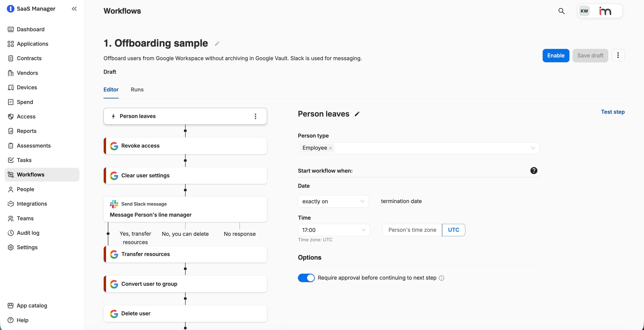This screenshot has height=330, width=644.
Task: Click the Enable button
Action: pos(555,55)
